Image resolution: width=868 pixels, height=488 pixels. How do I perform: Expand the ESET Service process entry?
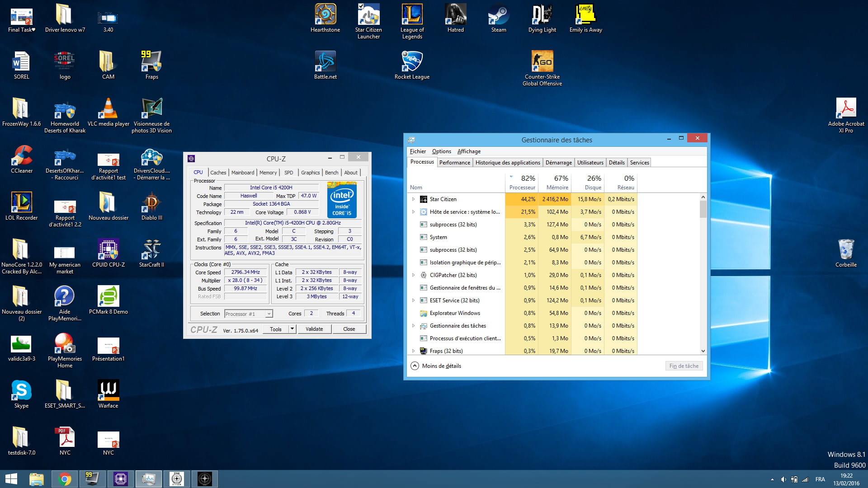(x=413, y=300)
